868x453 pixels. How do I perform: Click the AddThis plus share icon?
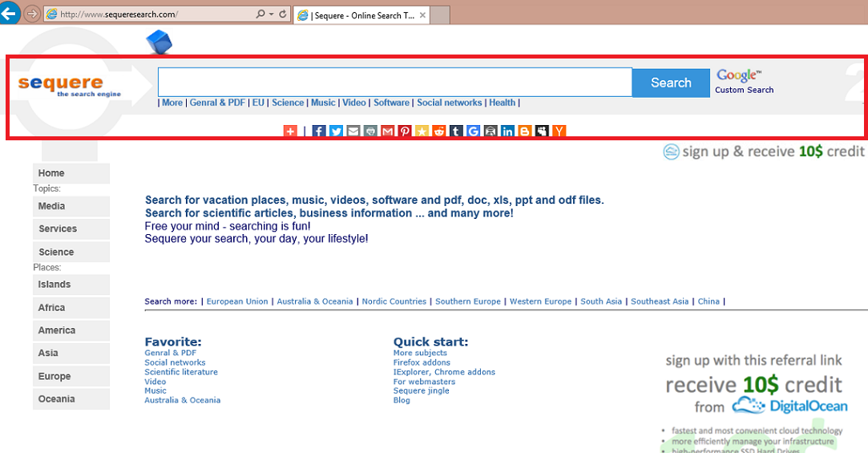click(x=290, y=131)
